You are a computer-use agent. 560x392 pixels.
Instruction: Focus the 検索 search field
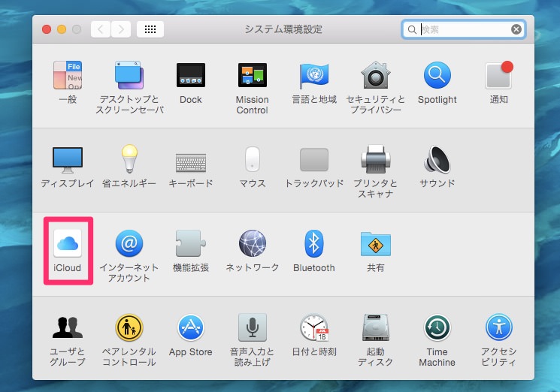pos(464,29)
